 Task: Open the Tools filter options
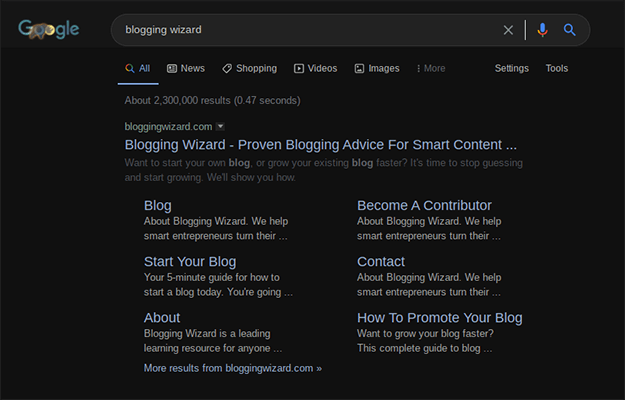pyautogui.click(x=556, y=68)
